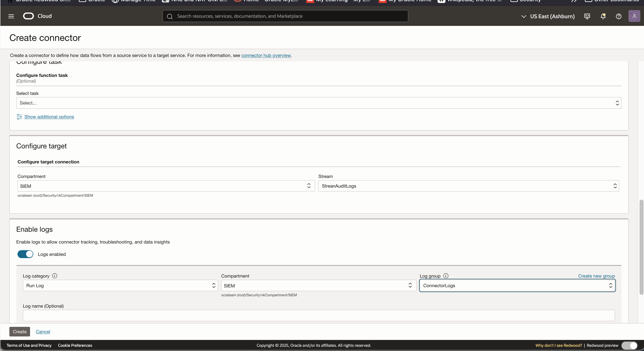Viewport: 644px width, 351px height.
Task: Click the Log category info icon
Action: tap(54, 276)
